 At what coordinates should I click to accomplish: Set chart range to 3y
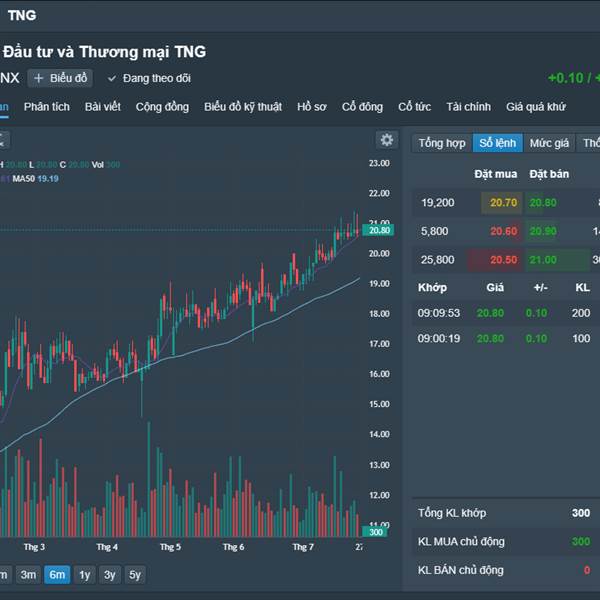click(x=110, y=574)
